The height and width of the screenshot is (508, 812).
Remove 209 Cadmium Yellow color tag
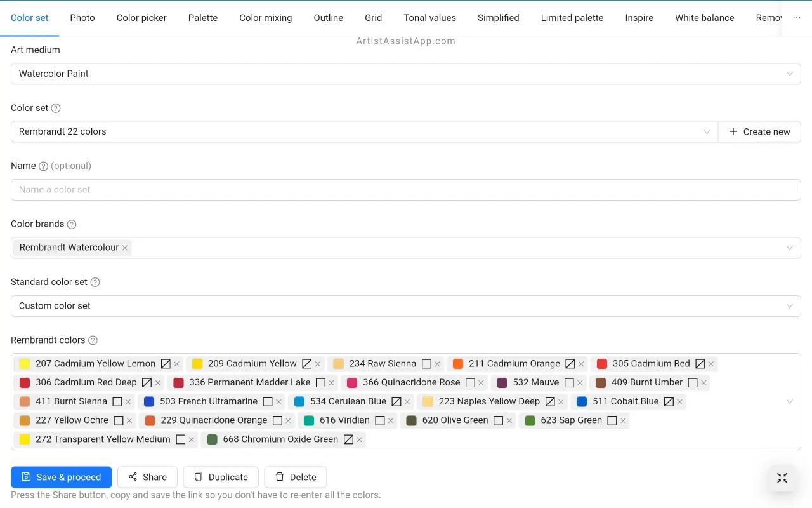point(318,364)
